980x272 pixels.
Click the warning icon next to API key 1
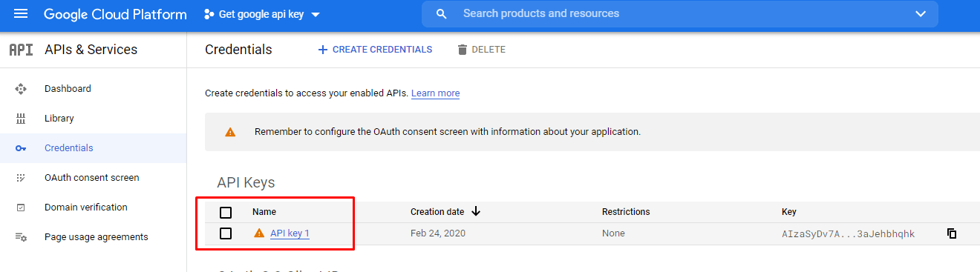click(x=259, y=233)
